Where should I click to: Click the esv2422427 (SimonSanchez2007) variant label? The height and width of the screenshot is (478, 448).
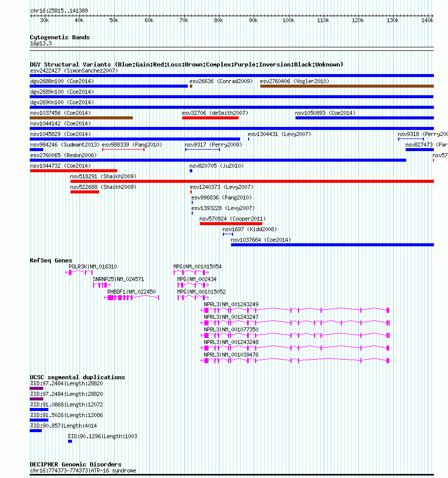[74, 71]
